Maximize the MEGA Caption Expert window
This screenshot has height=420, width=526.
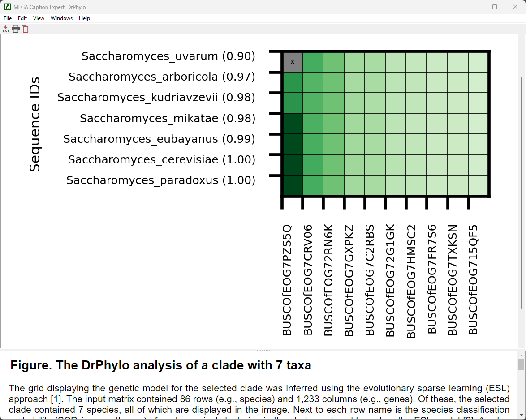click(x=495, y=7)
